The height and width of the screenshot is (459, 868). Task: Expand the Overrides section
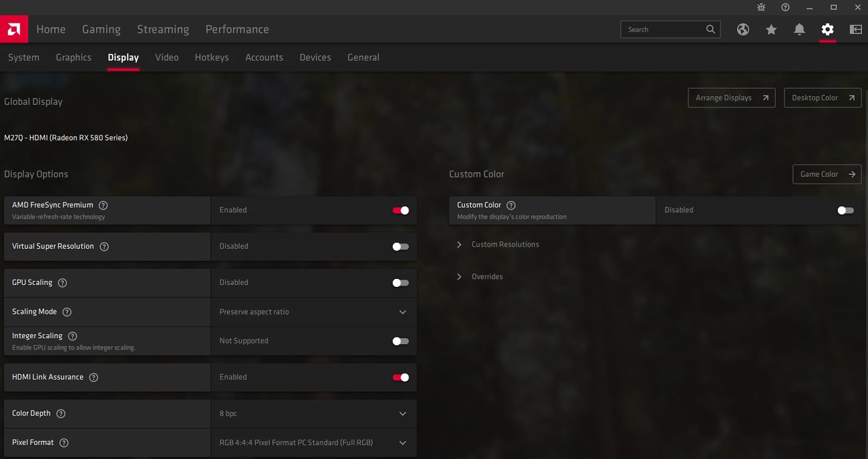point(479,277)
